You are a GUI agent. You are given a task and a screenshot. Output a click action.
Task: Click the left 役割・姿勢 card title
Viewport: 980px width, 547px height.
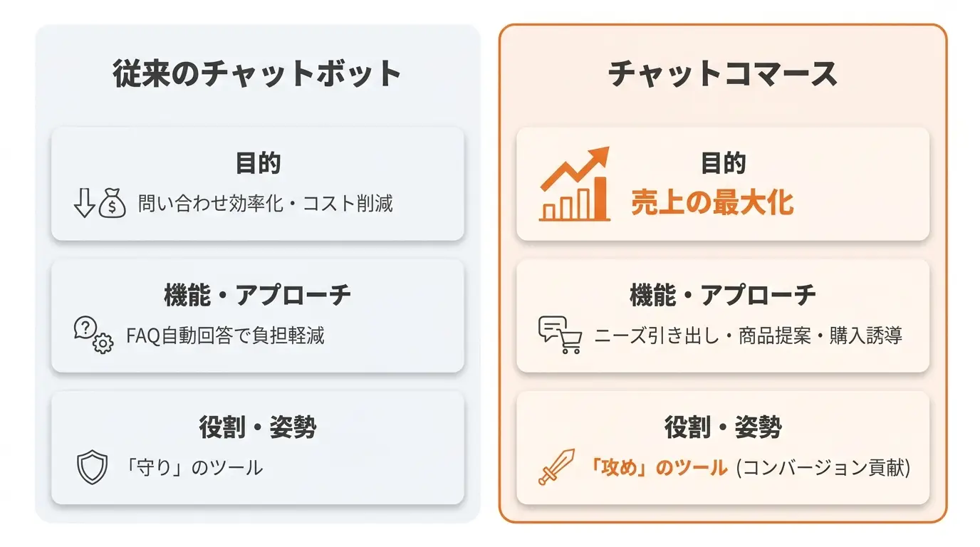coord(258,427)
